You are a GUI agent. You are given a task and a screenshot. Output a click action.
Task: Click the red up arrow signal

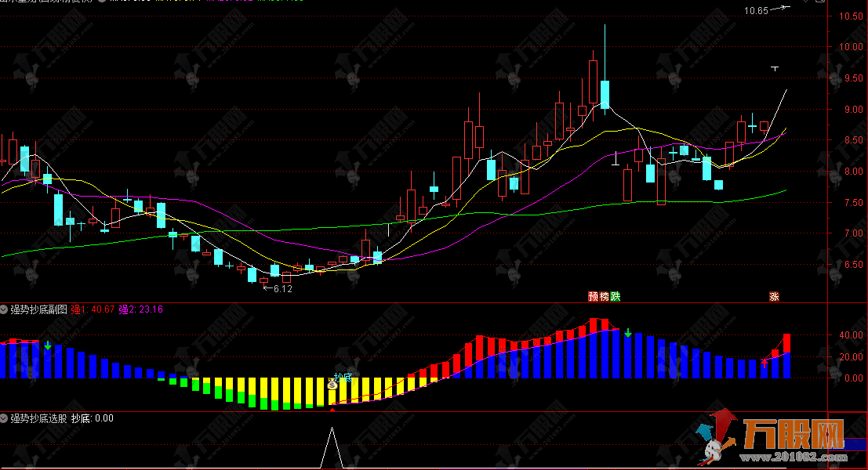(764, 363)
